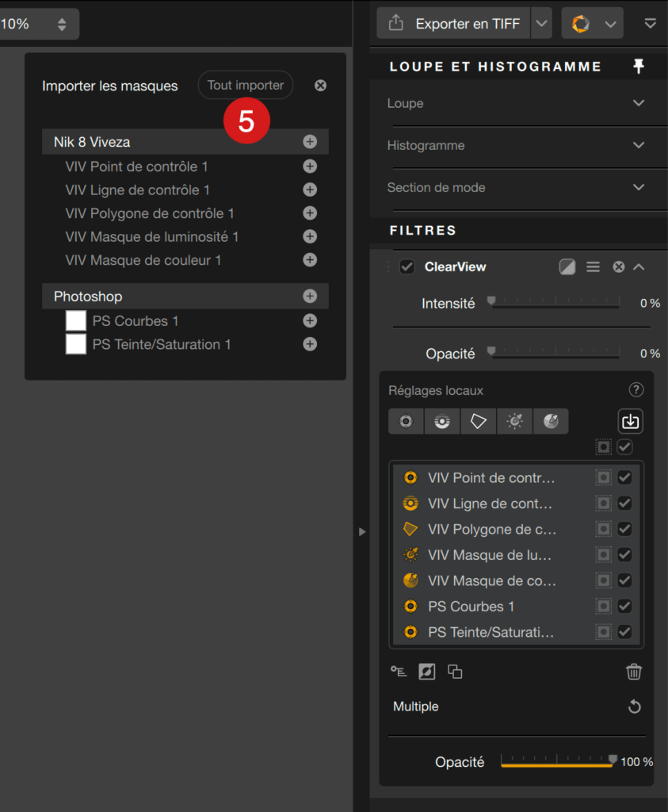Click the help icon in Réglages locaux
The width and height of the screenshot is (668, 812).
636,389
